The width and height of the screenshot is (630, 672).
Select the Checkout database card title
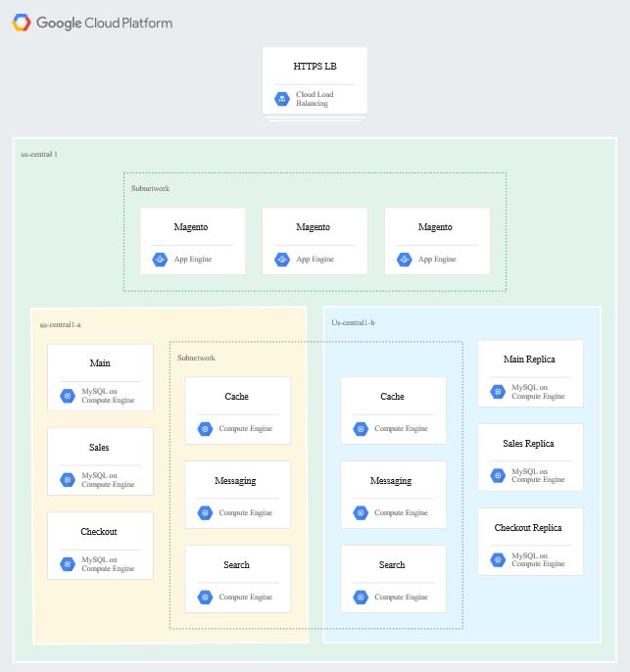pos(99,531)
